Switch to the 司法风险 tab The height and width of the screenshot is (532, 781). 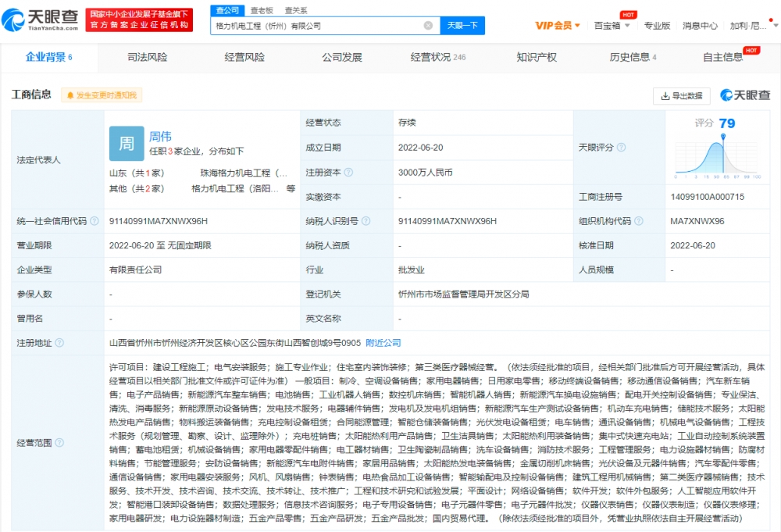(147, 57)
